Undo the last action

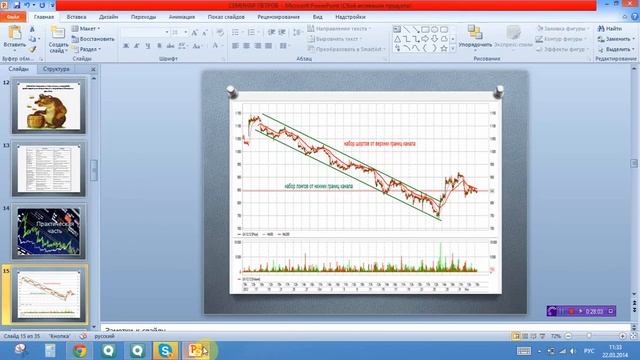pos(27,5)
